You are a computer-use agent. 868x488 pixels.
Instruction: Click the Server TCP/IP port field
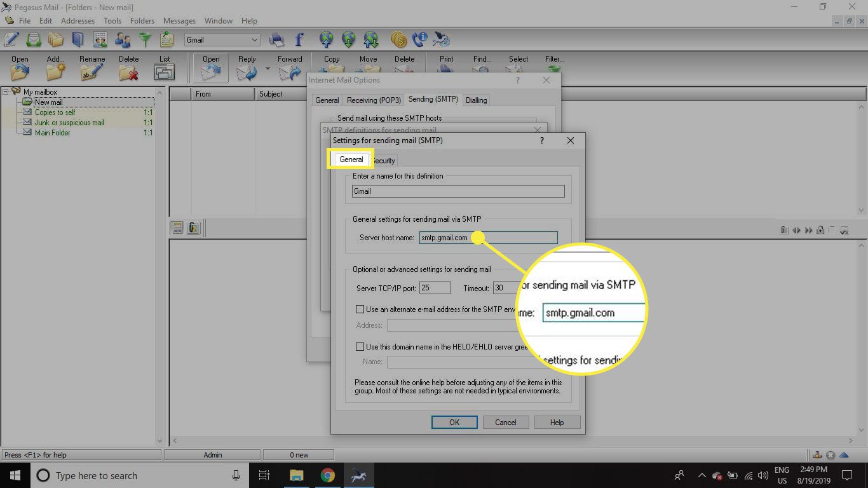[x=435, y=288]
